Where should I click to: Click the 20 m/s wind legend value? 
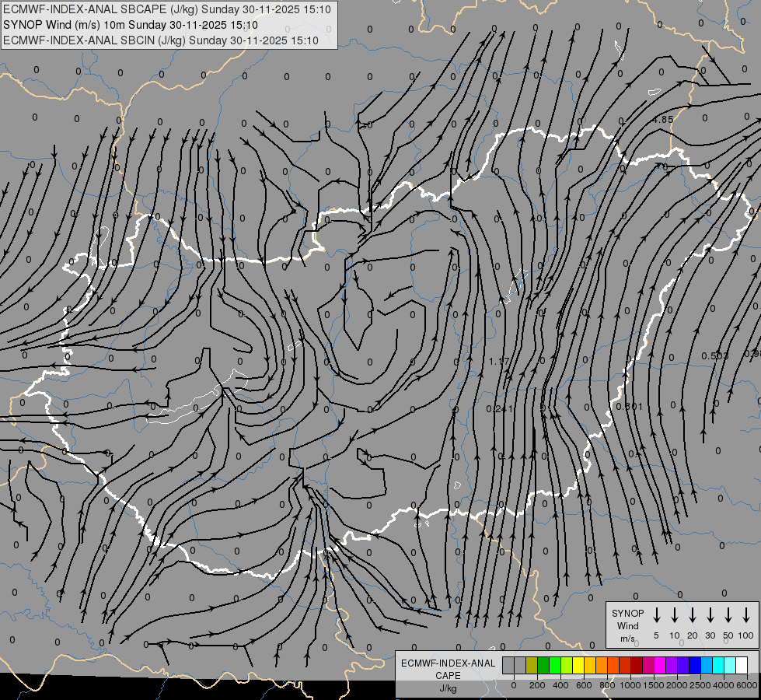(x=692, y=635)
